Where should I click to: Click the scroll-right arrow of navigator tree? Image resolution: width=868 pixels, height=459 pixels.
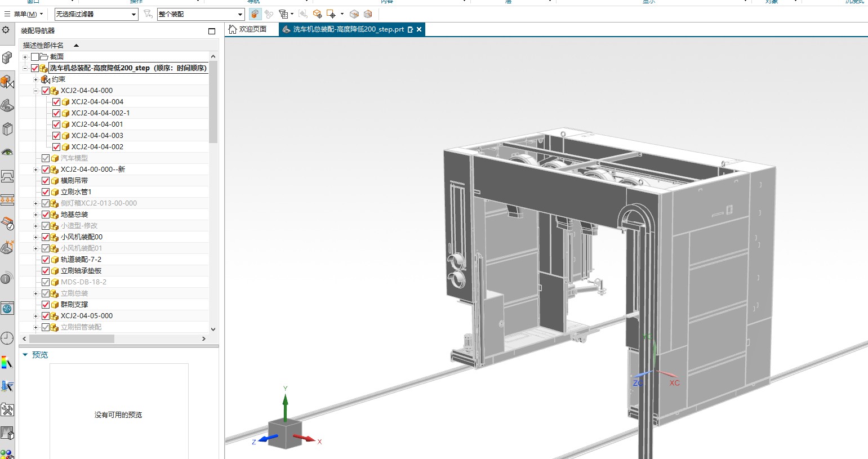[x=204, y=338]
